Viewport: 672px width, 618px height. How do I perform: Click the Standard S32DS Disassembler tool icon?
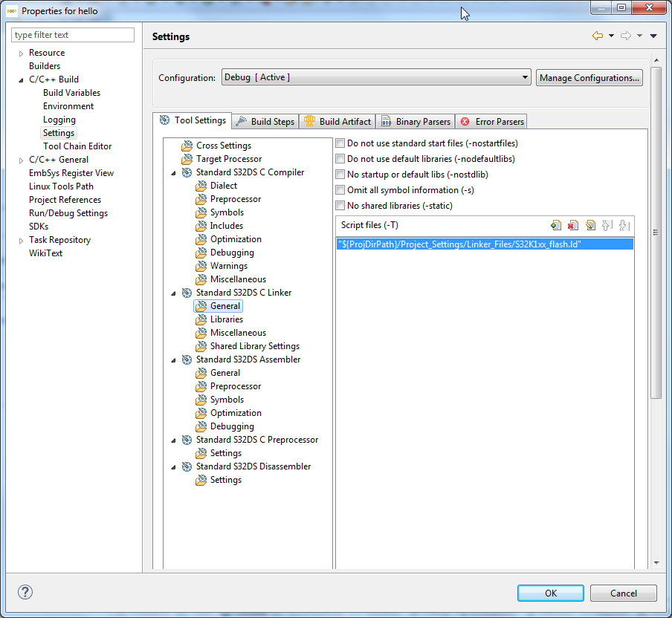(187, 466)
